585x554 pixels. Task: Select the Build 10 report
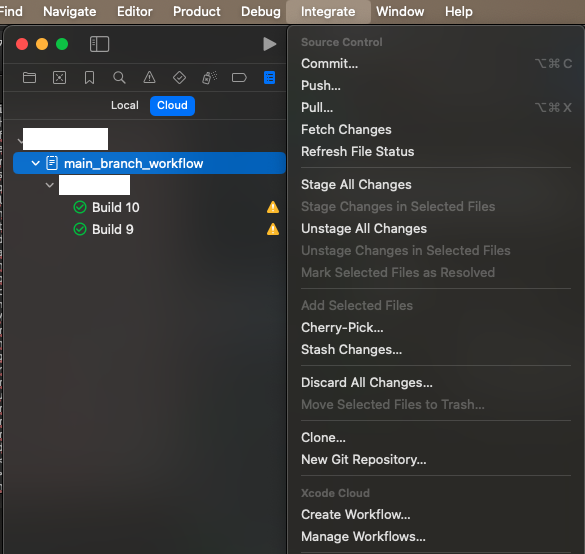coord(116,207)
